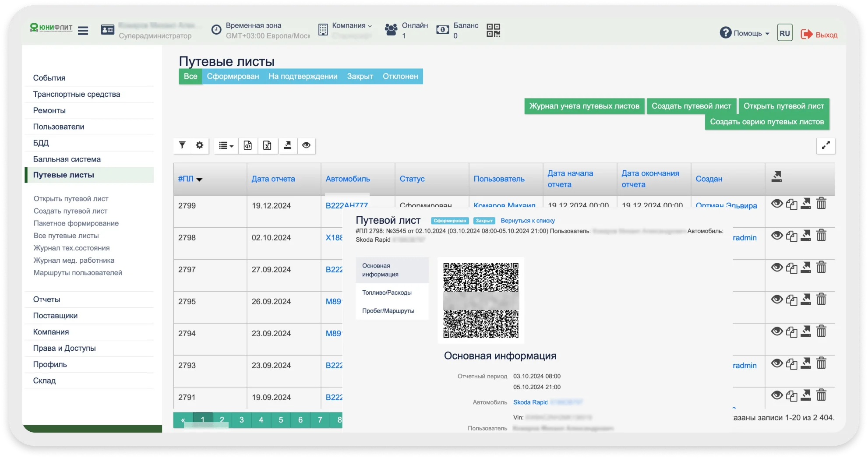Open the table filter funnel
Screen dimensions: 868x458
pos(182,145)
